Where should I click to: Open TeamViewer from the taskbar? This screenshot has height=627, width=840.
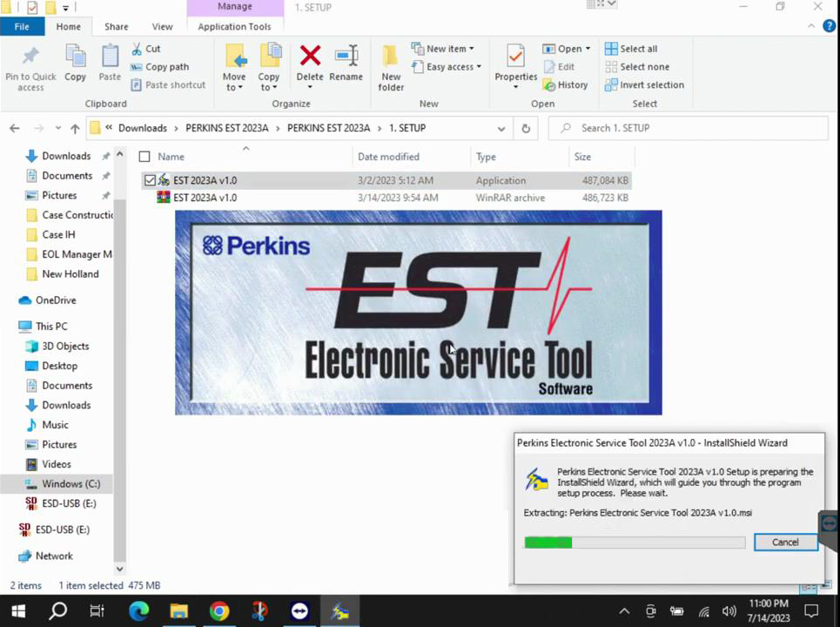click(299, 611)
